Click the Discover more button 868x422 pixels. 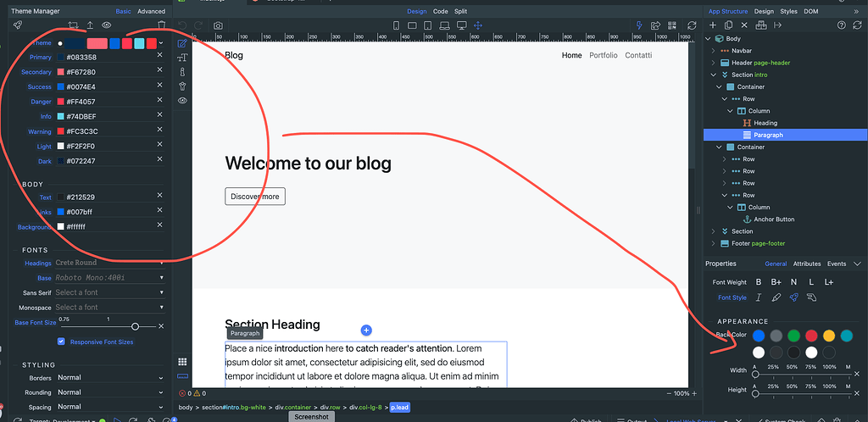[255, 197]
